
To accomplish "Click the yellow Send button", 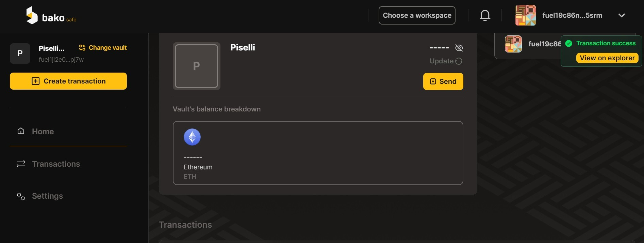I will point(443,81).
